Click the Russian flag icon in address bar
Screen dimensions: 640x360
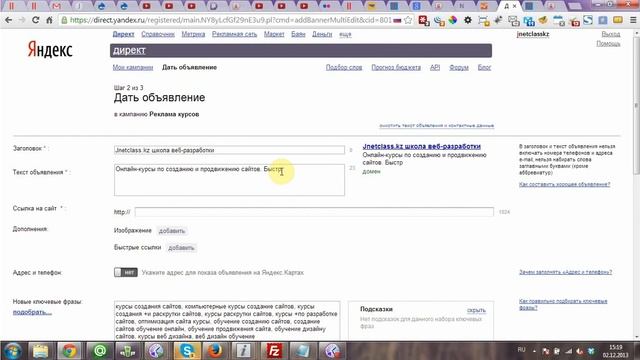point(397,20)
